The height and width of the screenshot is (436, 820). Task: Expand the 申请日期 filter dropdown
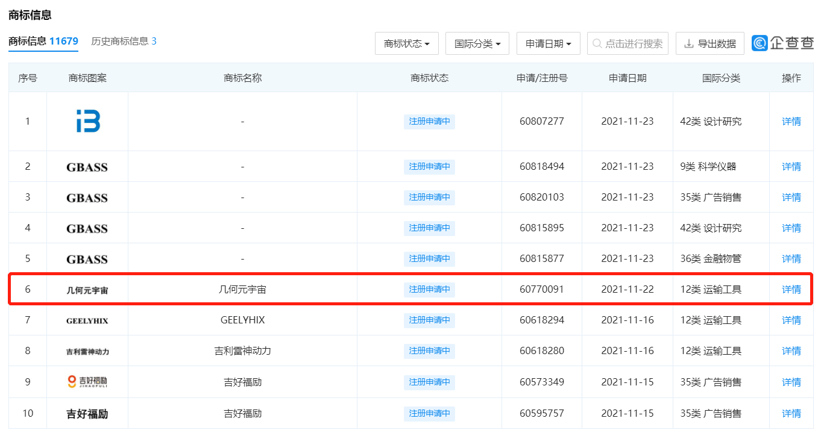(547, 44)
